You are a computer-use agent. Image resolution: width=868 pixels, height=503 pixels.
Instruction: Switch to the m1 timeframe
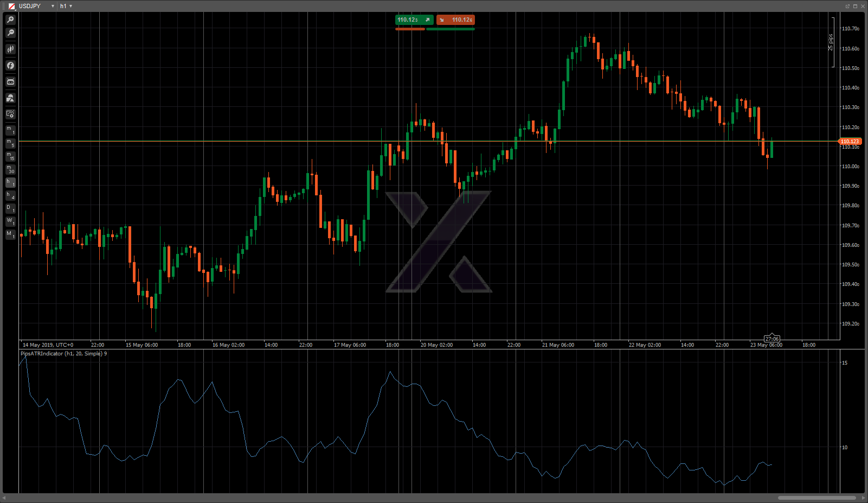(10, 130)
